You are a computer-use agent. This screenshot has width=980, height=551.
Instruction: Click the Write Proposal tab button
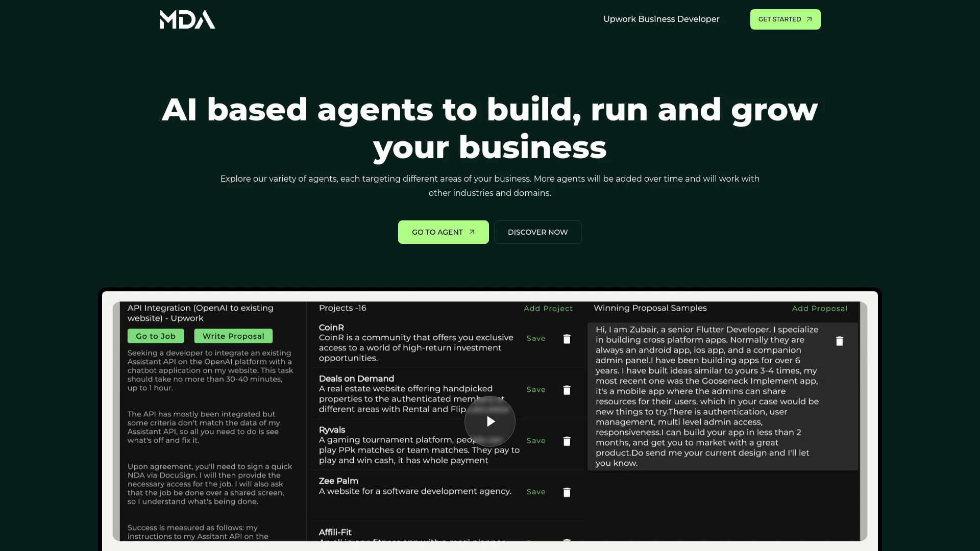click(x=234, y=336)
